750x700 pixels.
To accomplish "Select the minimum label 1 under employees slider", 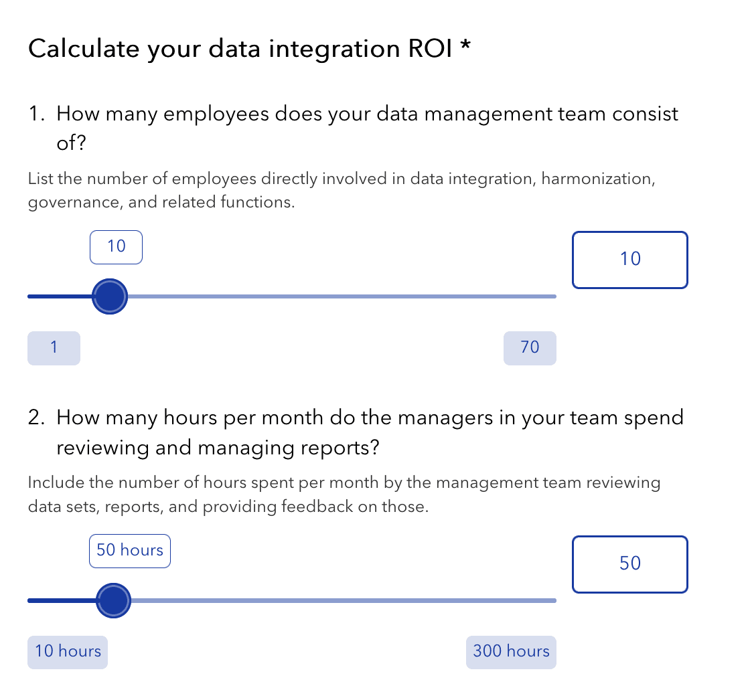I will [x=54, y=348].
